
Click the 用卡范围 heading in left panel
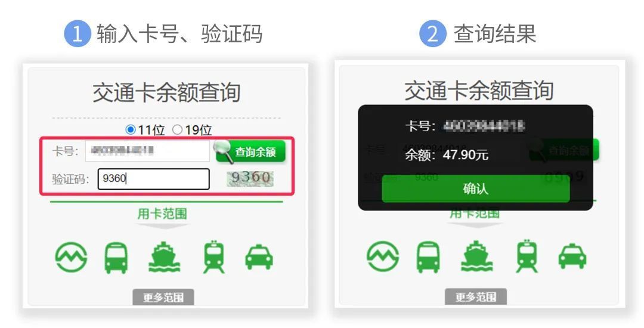pos(162,213)
